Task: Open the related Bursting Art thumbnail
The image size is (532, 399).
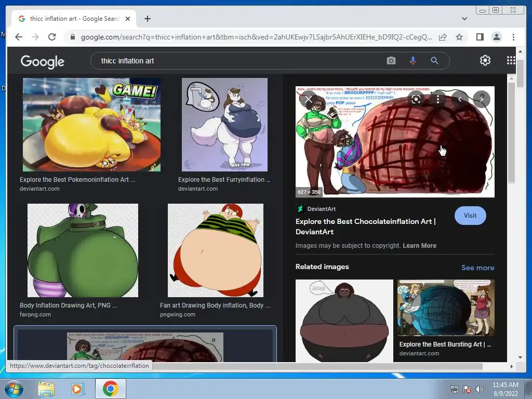Action: tap(446, 308)
